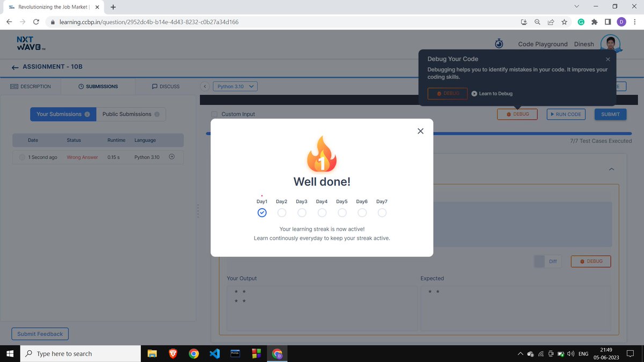Image resolution: width=644 pixels, height=362 pixels.
Task: Switch to the DESCRIPTION tab
Action: click(x=31, y=86)
